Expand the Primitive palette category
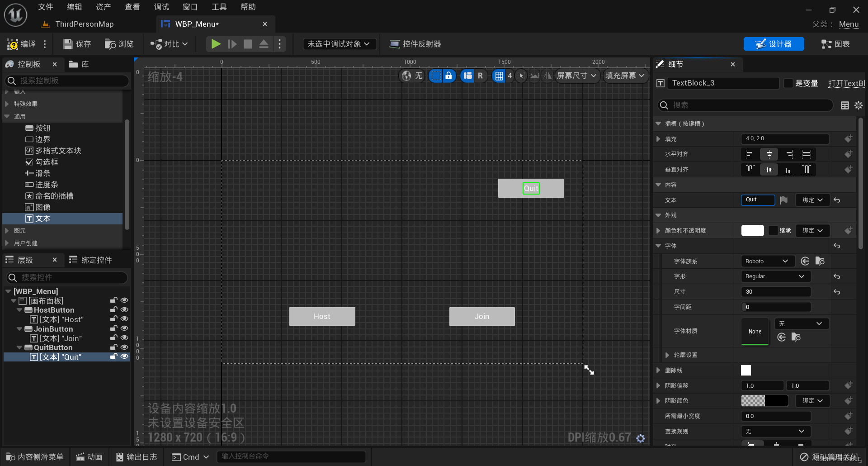The height and width of the screenshot is (466, 868). click(x=7, y=230)
